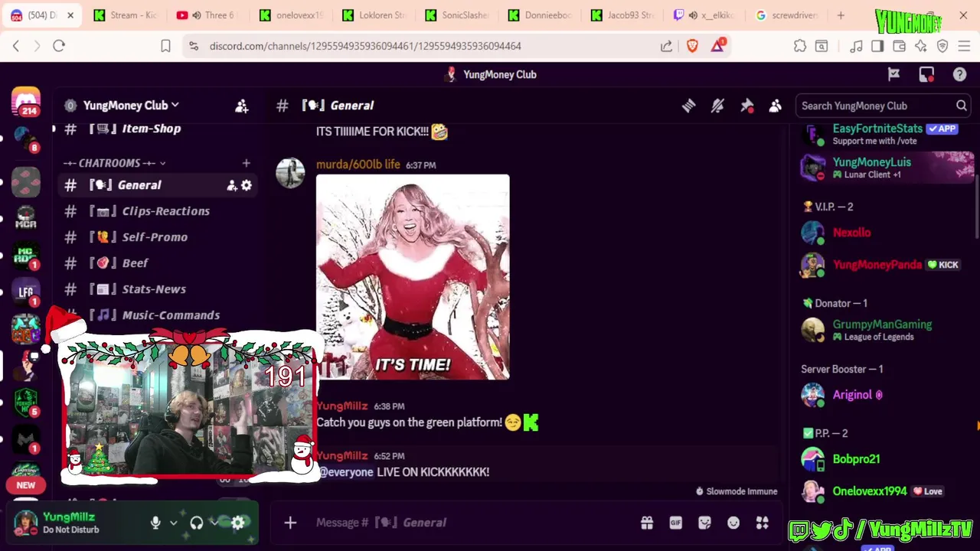Screen dimensions: 980x551
Task: Open the Self-Promo channel
Action: click(x=156, y=237)
